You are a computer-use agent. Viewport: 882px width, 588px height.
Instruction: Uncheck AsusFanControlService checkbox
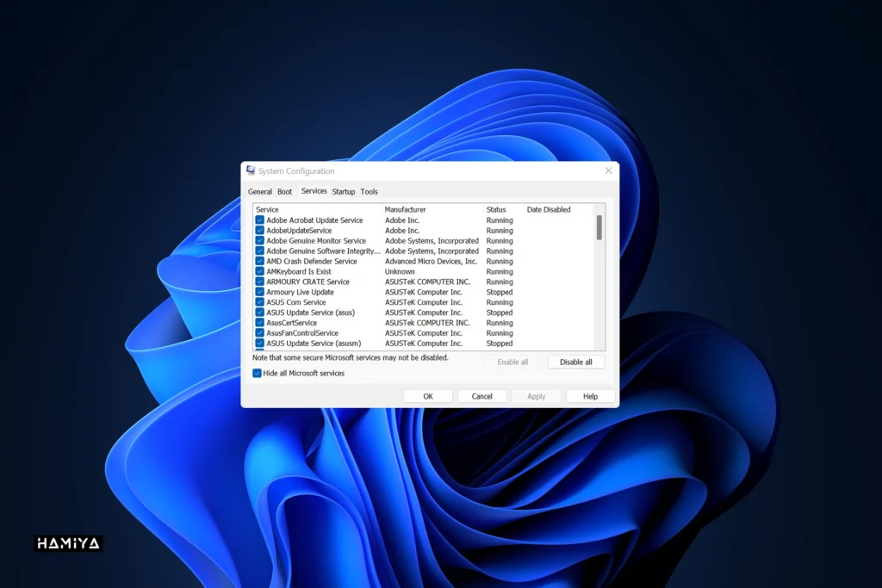(x=259, y=333)
